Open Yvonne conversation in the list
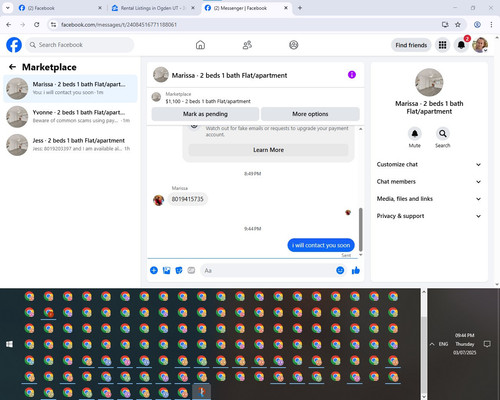Viewport: 500px width, 400px height. pyautogui.click(x=70, y=116)
